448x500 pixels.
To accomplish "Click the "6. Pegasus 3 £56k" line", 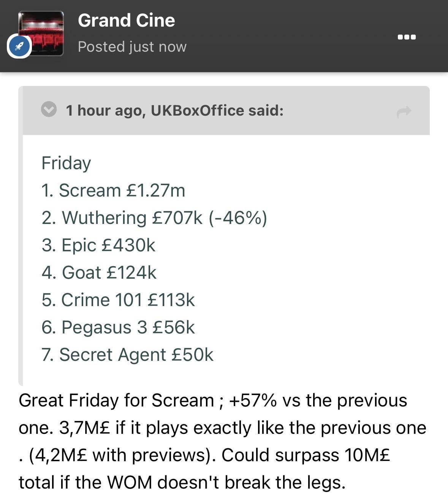I will (118, 327).
